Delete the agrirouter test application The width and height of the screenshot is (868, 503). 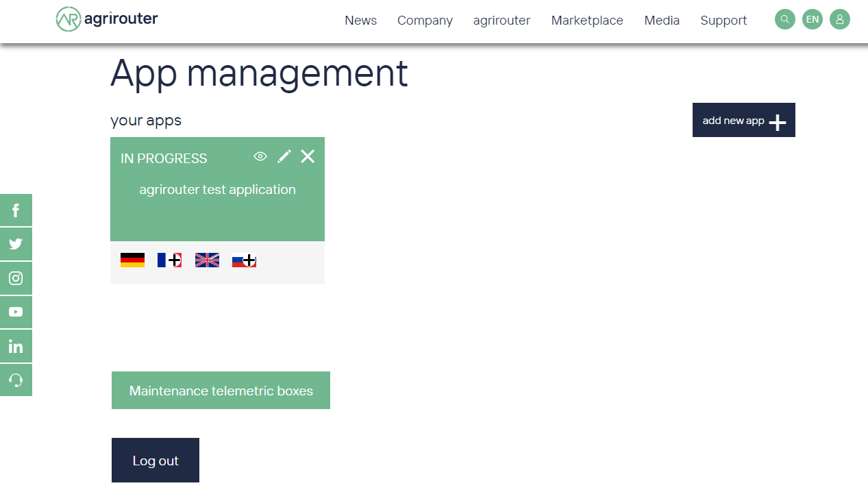[x=307, y=156]
